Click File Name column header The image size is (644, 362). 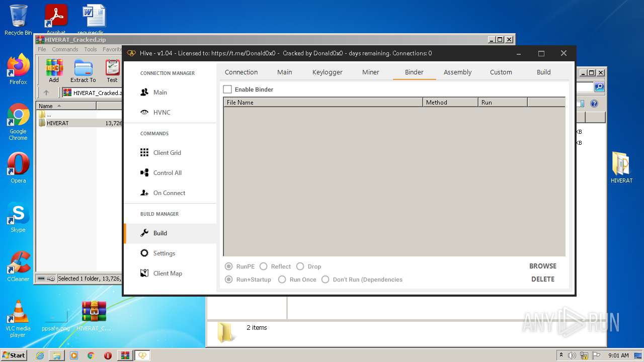(x=323, y=102)
